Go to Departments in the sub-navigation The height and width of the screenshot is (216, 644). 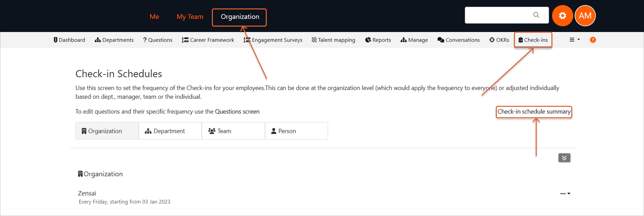[x=114, y=40]
